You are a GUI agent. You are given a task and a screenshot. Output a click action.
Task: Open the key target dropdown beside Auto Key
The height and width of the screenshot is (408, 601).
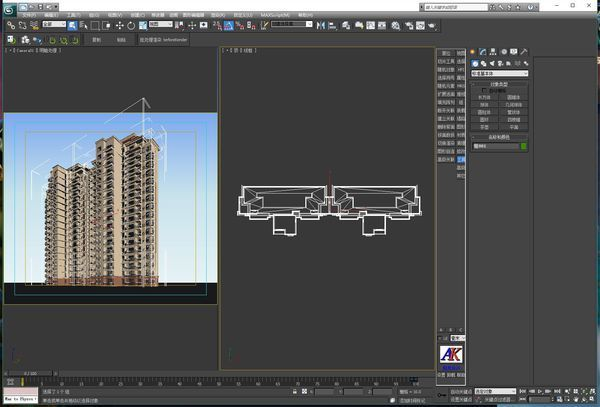pos(495,392)
